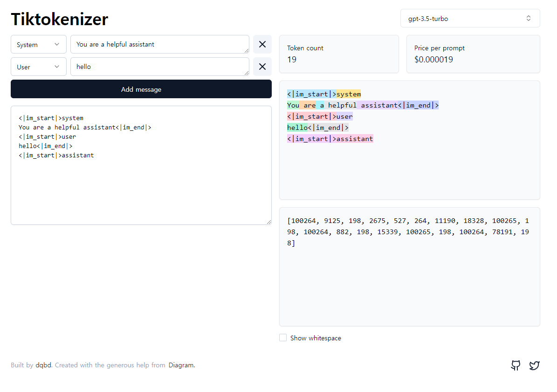Click resize handle of the prompt textarea
Viewport: 557px width, 392px height.
point(268,222)
